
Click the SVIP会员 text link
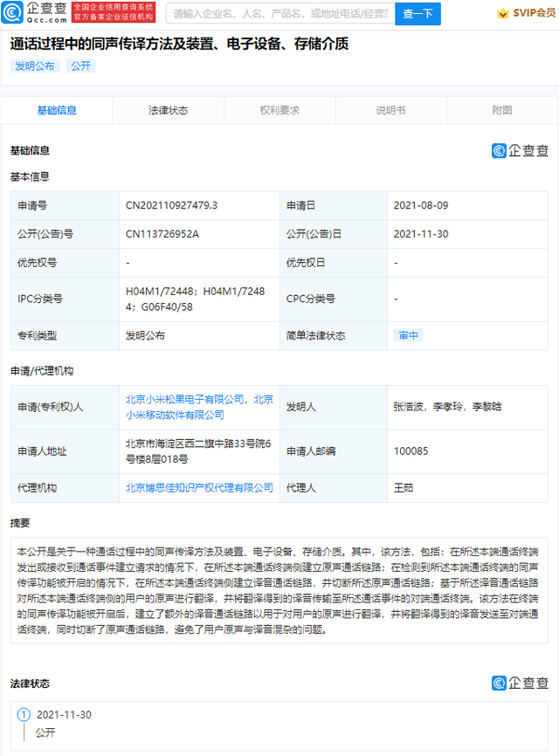click(x=533, y=14)
